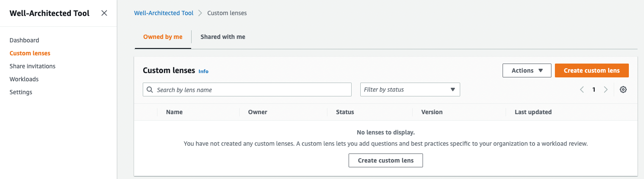644x179 pixels.
Task: Click the Create custom lens button in the empty table
Action: (386, 160)
